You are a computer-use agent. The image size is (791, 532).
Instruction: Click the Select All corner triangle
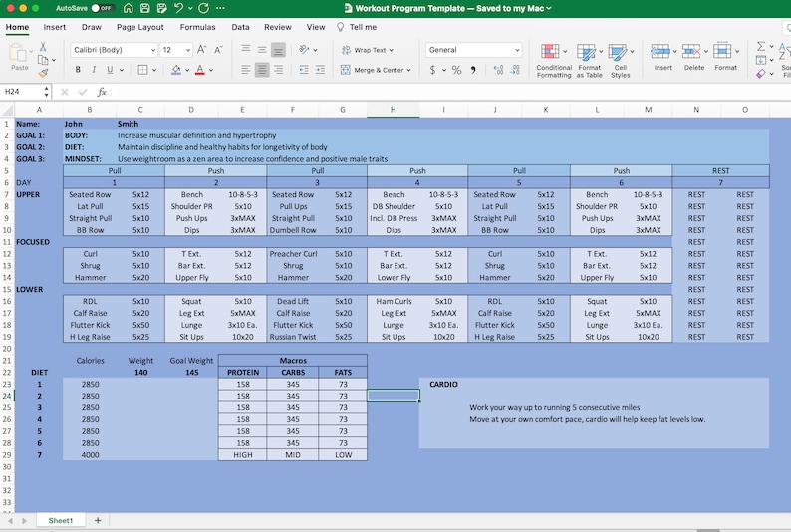click(x=7, y=110)
